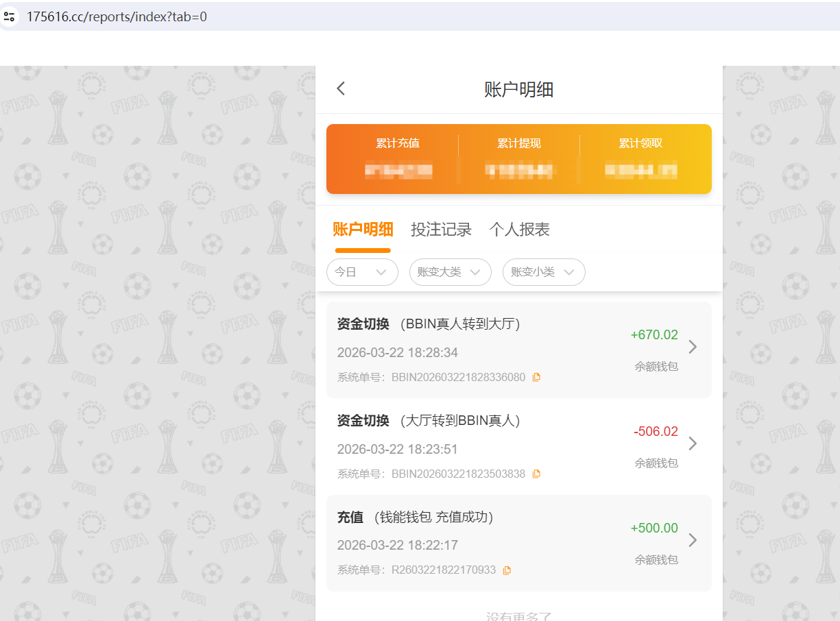840x621 pixels.
Task: Open the 账变大类 dropdown
Action: pos(450,272)
